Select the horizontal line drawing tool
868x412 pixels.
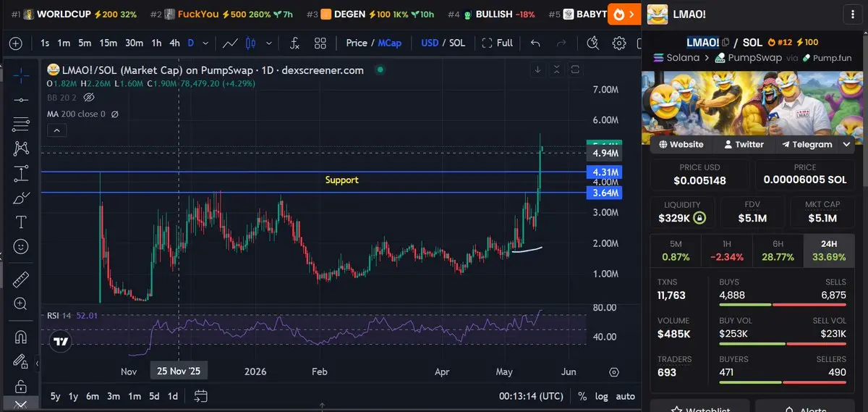point(21,99)
